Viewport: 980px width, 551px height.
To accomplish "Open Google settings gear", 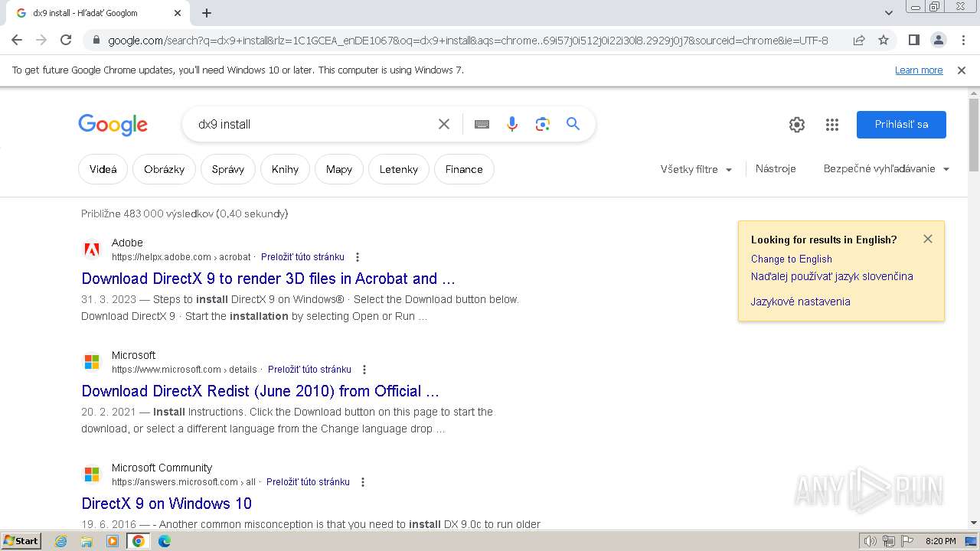I will pyautogui.click(x=797, y=125).
